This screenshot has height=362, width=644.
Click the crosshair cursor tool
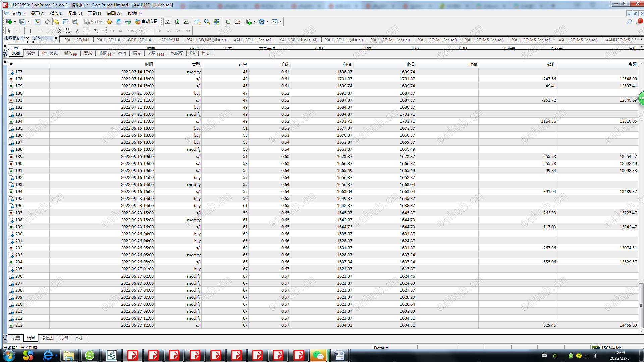19,31
